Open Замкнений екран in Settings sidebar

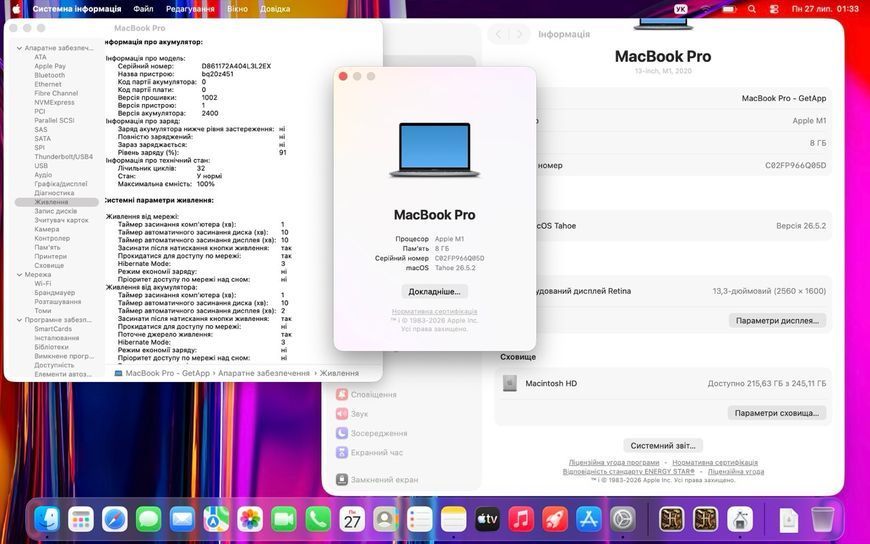tap(377, 480)
